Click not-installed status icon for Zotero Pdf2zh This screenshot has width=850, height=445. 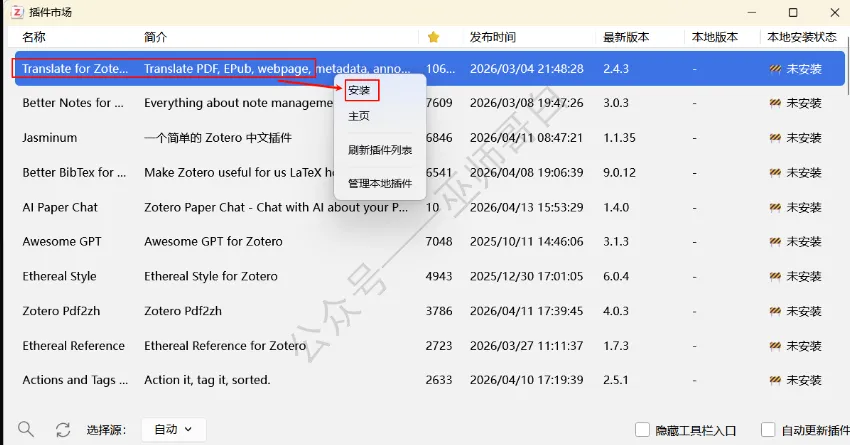tap(775, 311)
